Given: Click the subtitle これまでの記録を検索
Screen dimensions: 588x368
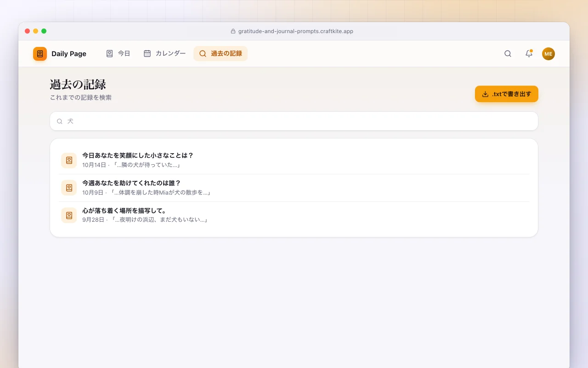Looking at the screenshot, I should pyautogui.click(x=81, y=98).
